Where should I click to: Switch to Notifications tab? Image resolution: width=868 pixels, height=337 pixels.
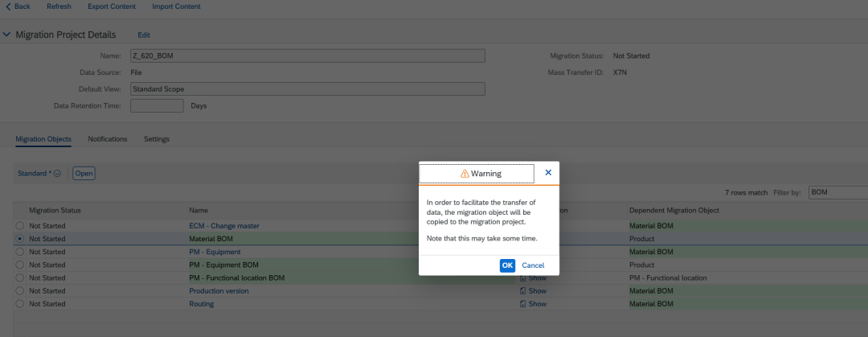[108, 139]
